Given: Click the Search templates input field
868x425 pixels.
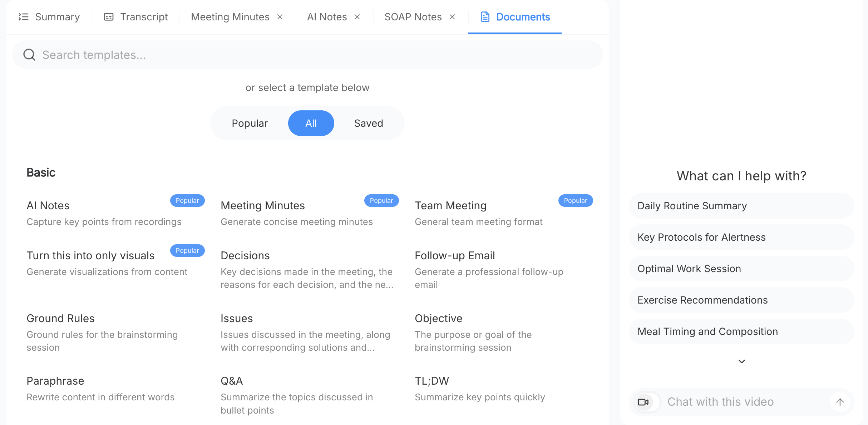Looking at the screenshot, I should pyautogui.click(x=307, y=55).
